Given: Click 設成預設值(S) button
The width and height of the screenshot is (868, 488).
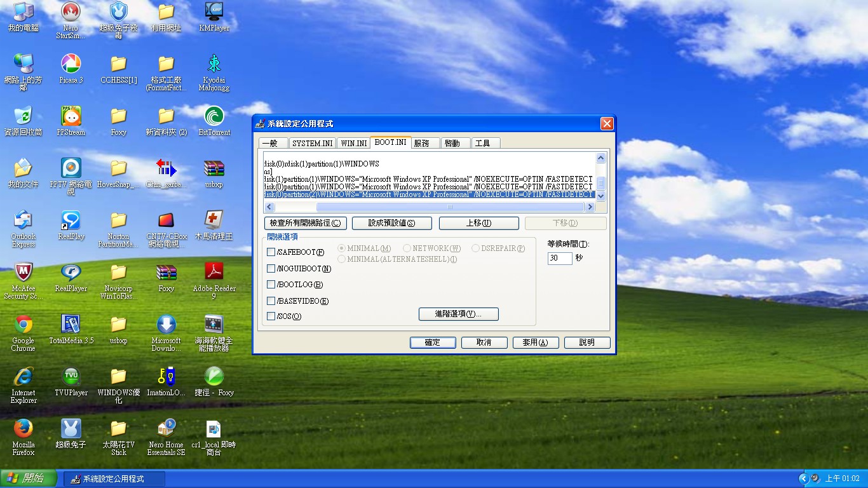Looking at the screenshot, I should click(x=391, y=223).
